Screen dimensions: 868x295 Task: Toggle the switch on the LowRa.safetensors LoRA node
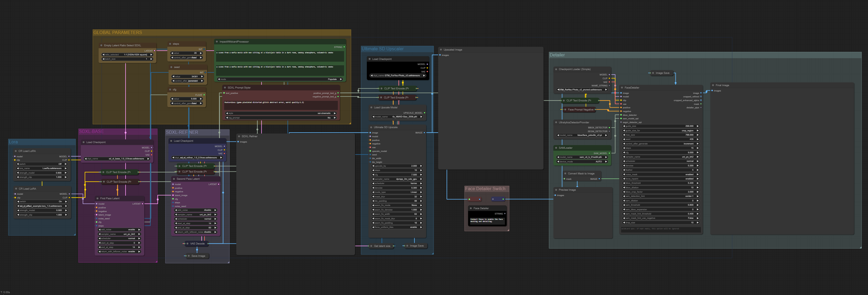(x=42, y=164)
